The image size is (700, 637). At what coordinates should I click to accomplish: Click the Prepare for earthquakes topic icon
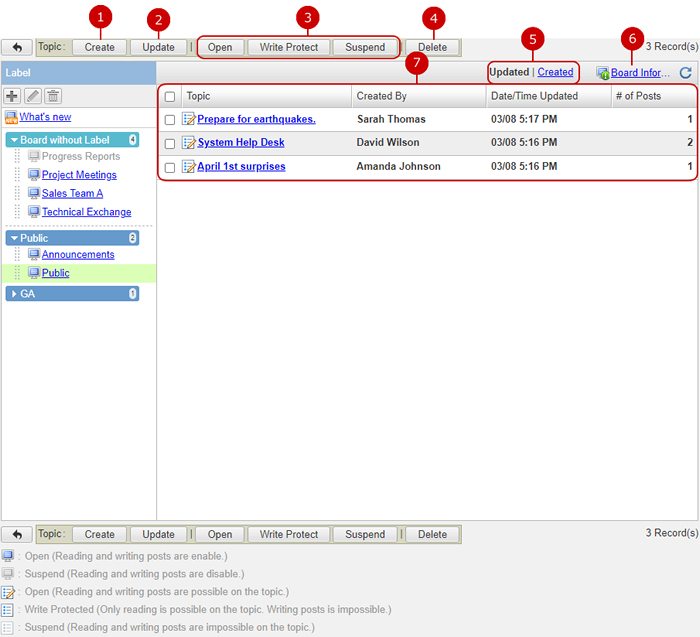pos(189,119)
